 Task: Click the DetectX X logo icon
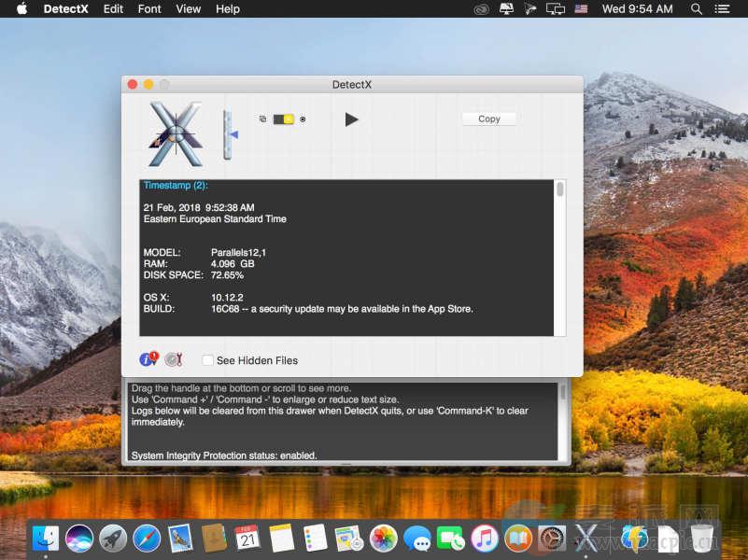tap(176, 134)
